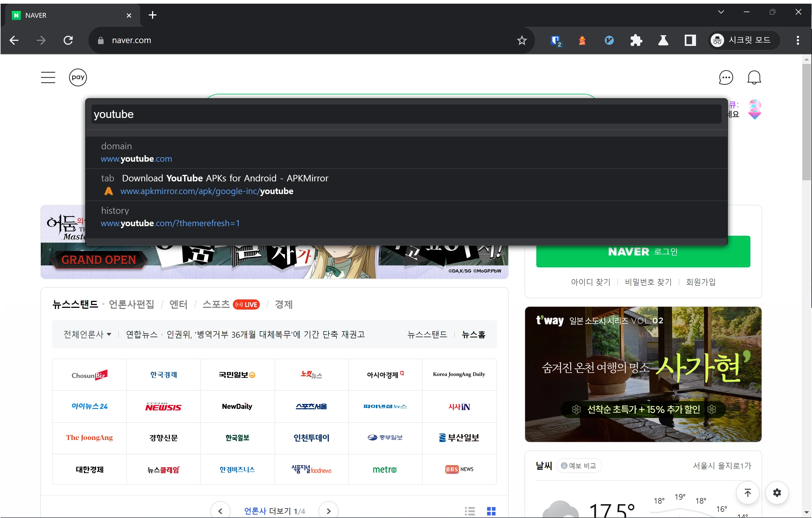Click the NAVER 로그인 button

[x=643, y=252]
